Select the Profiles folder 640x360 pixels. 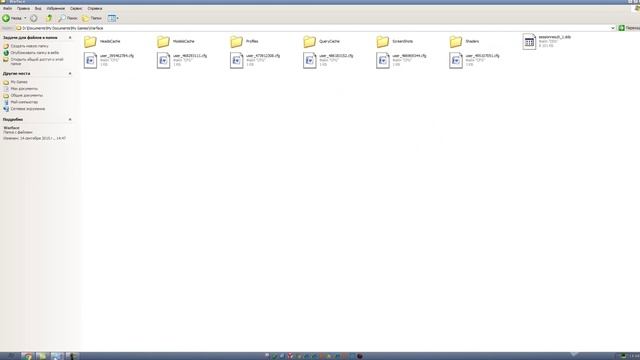pos(244,41)
